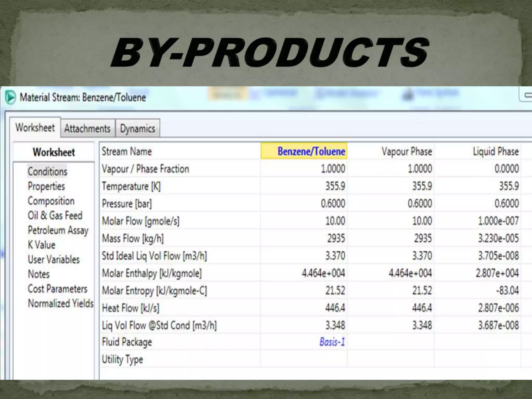Select Conditions in the worksheet list
This screenshot has height=399, width=532.
pyautogui.click(x=48, y=171)
